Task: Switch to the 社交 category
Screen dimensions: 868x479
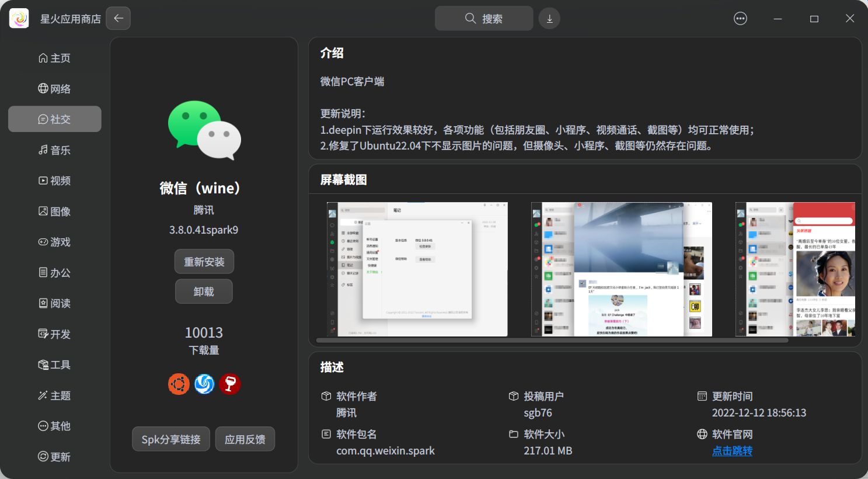Action: click(54, 119)
